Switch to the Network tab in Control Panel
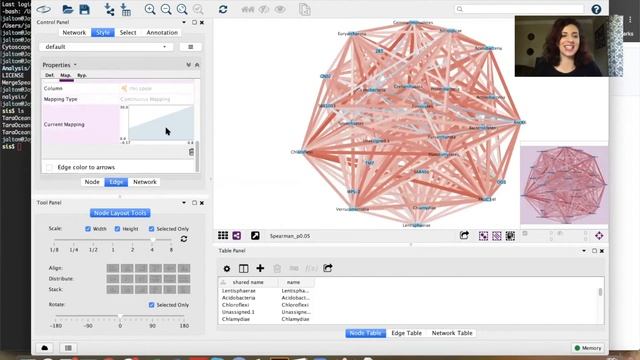 (x=74, y=33)
